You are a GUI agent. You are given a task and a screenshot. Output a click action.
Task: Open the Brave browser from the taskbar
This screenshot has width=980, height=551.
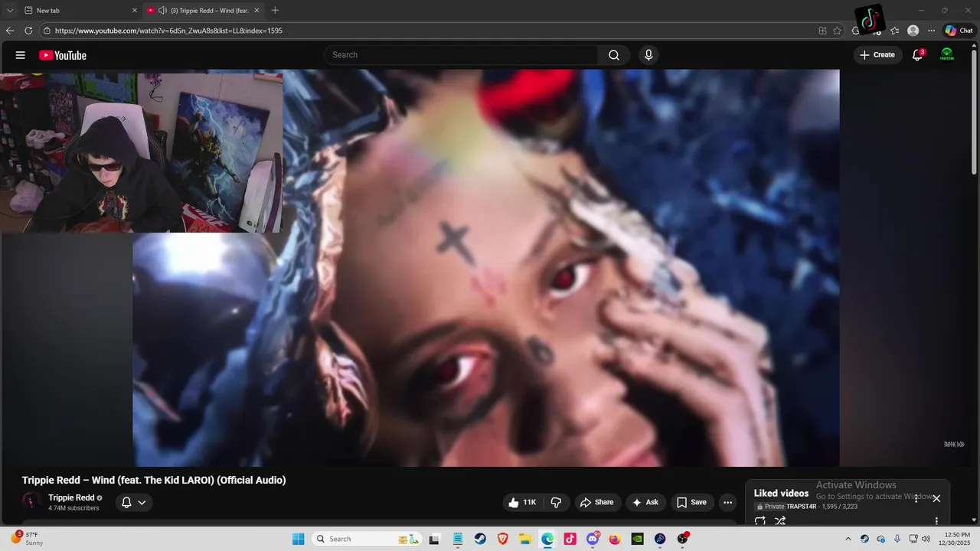coord(502,539)
